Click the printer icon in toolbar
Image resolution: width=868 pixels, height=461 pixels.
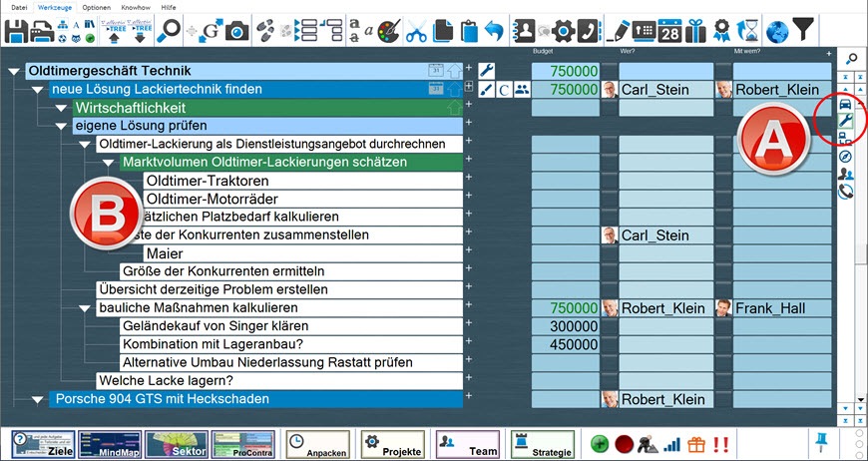(41, 30)
